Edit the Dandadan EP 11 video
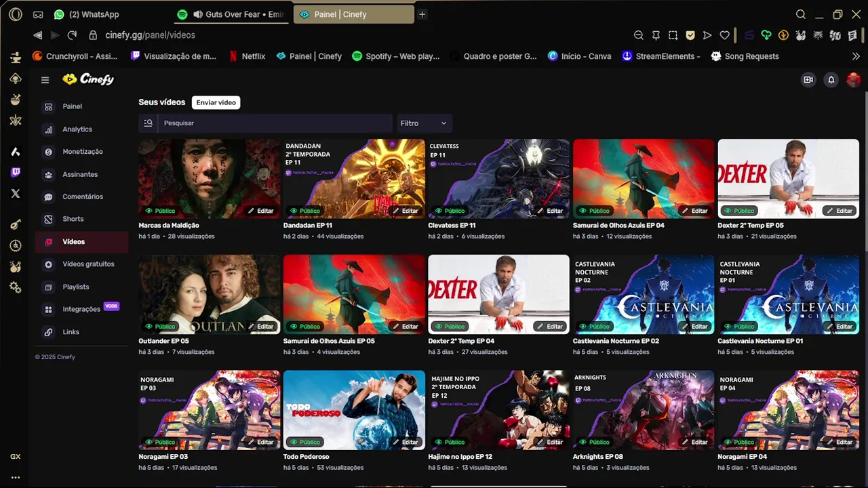 406,211
